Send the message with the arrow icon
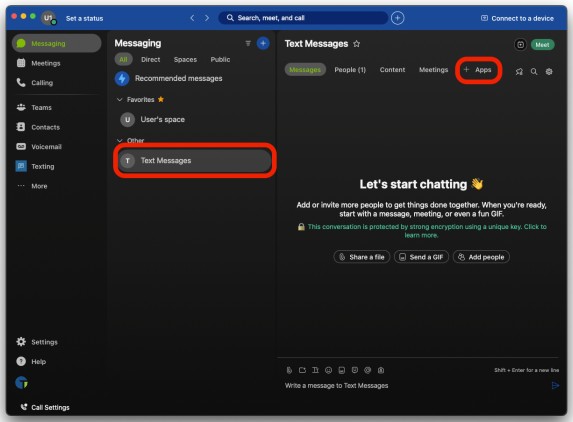The width and height of the screenshot is (573, 422). click(555, 385)
